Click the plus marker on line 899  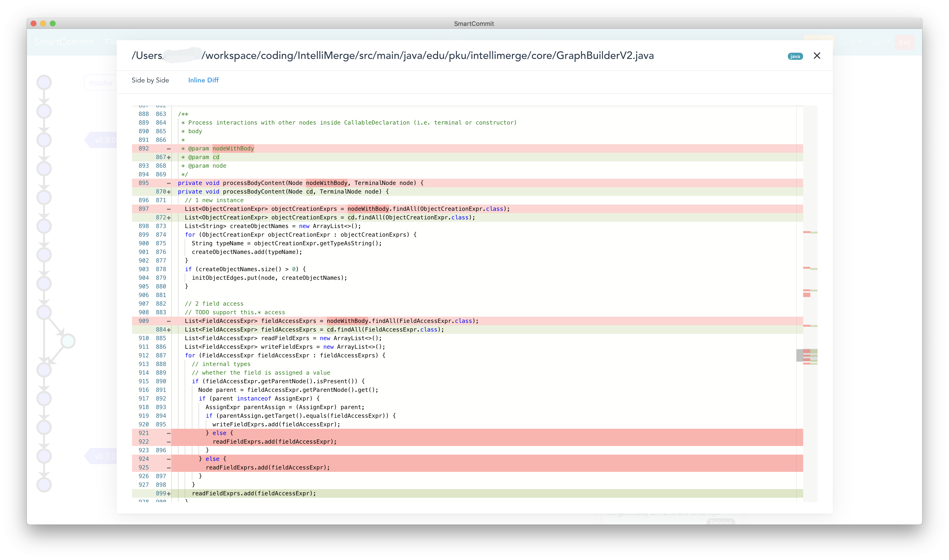click(169, 494)
